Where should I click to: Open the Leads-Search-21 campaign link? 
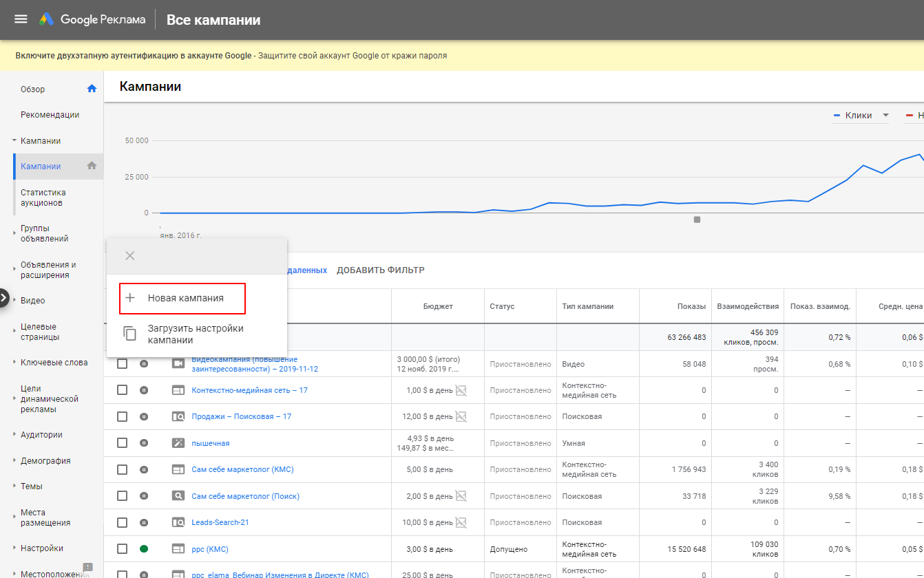[220, 522]
